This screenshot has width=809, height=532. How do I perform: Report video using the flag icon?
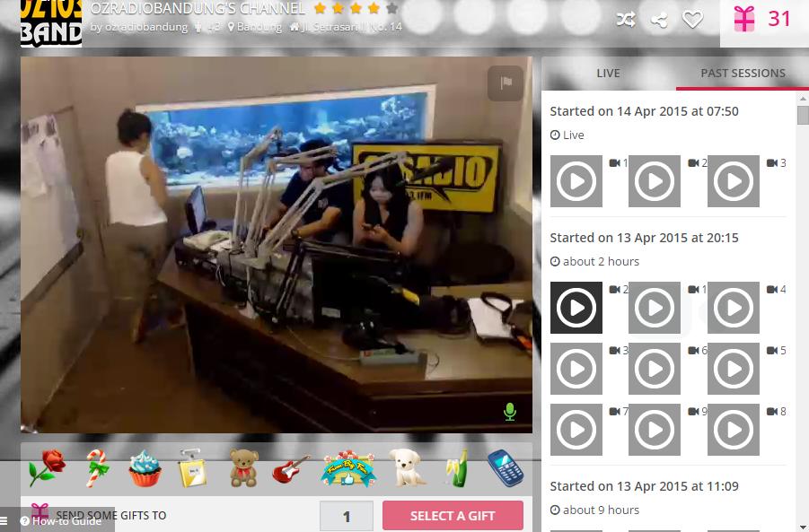click(506, 83)
